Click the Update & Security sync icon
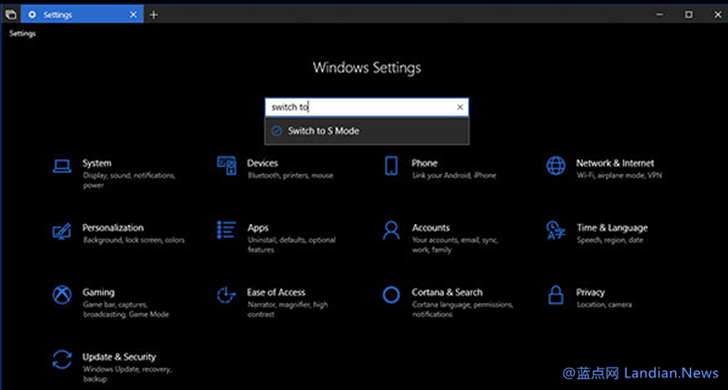 pos(62,359)
